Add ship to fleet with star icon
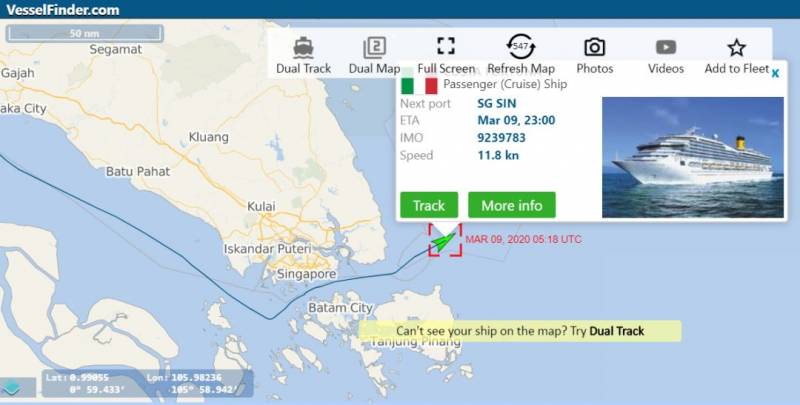This screenshot has width=800, height=405. pyautogui.click(x=736, y=47)
